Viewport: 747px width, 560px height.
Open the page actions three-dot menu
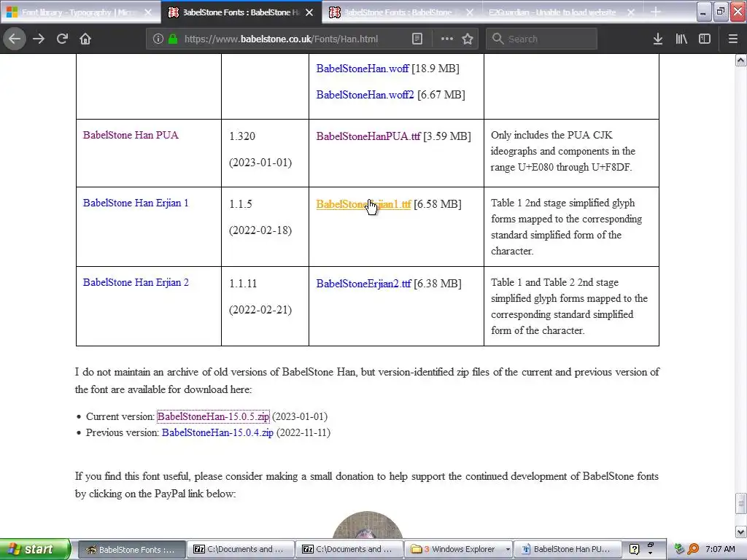(x=447, y=39)
